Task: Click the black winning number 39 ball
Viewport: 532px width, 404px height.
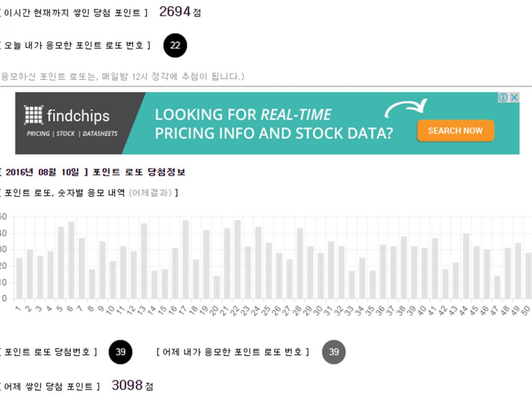Action: (x=120, y=352)
